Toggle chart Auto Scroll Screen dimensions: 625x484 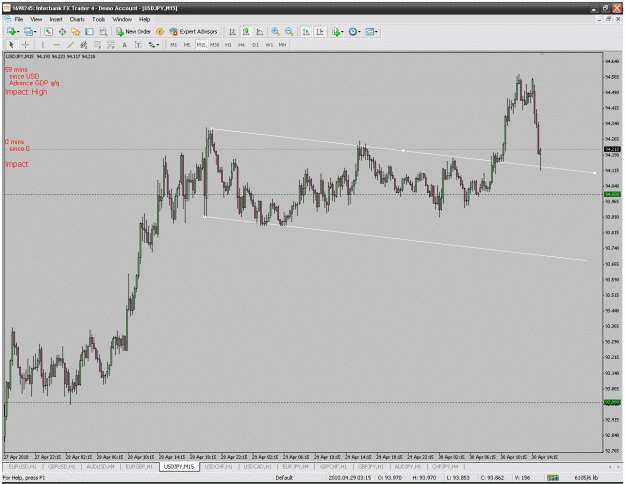tap(306, 31)
